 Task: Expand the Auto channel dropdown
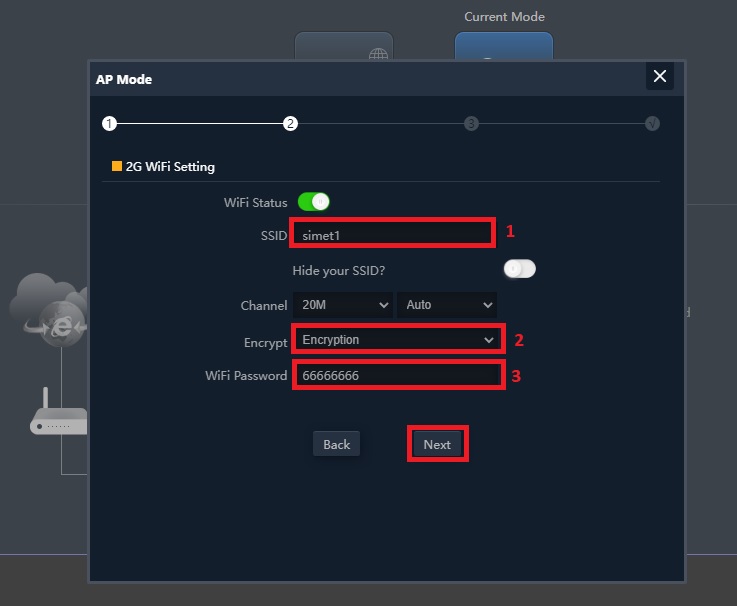[447, 305]
